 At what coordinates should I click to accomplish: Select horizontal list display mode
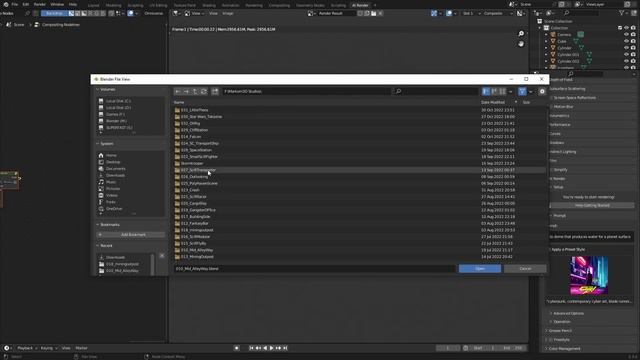494,91
